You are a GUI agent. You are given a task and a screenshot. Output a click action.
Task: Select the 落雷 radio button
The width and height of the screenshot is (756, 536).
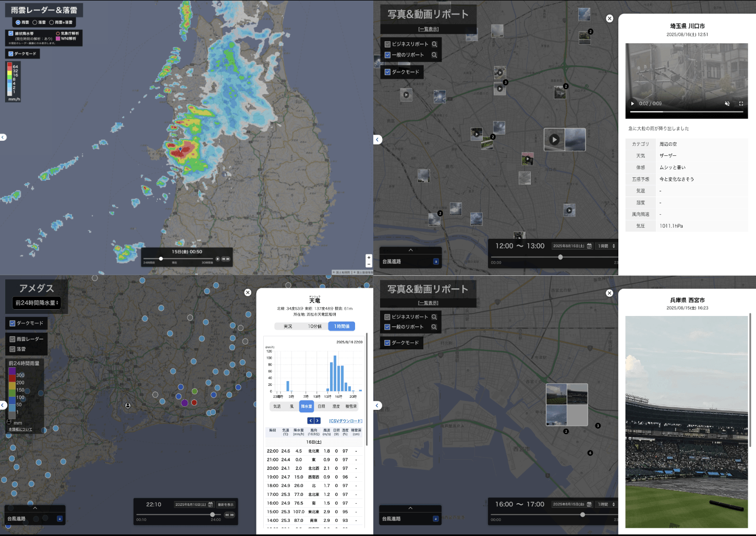click(x=35, y=22)
